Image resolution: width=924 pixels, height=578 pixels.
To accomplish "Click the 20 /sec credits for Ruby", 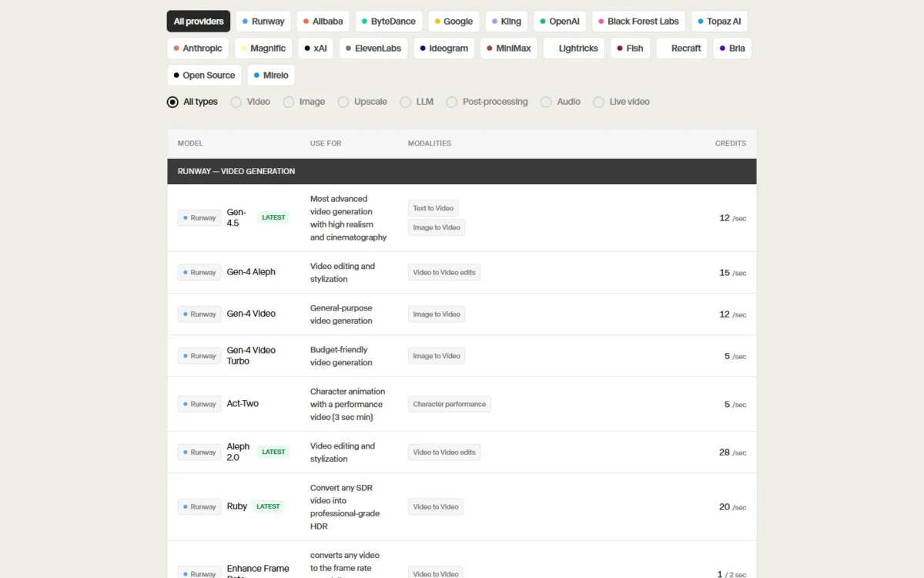I will (x=732, y=507).
